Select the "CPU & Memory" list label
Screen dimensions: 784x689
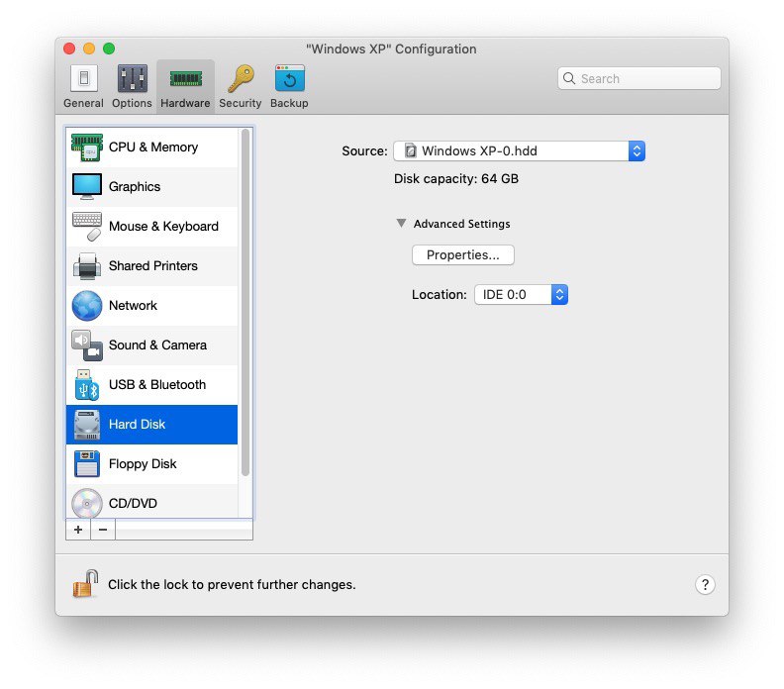tap(153, 147)
